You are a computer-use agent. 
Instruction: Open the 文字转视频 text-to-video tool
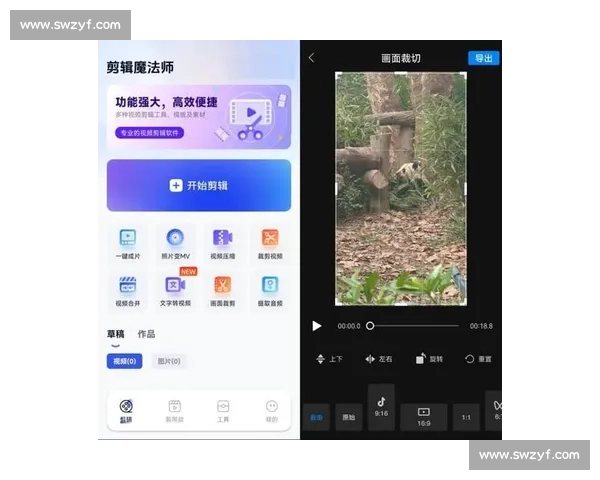[175, 288]
